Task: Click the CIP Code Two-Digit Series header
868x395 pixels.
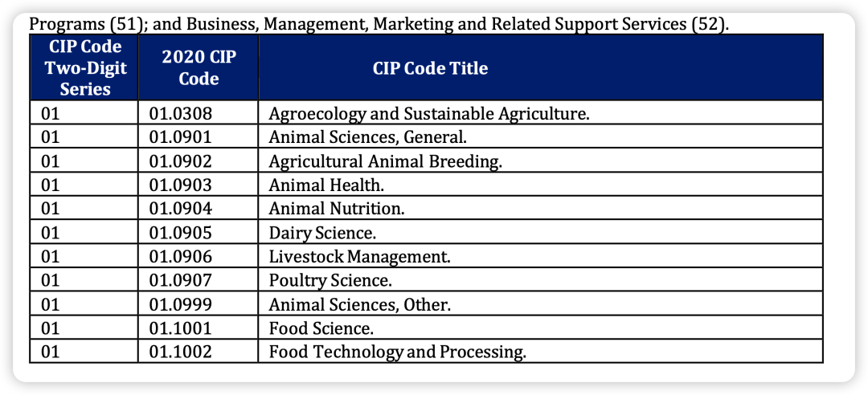Action: pyautogui.click(x=84, y=67)
